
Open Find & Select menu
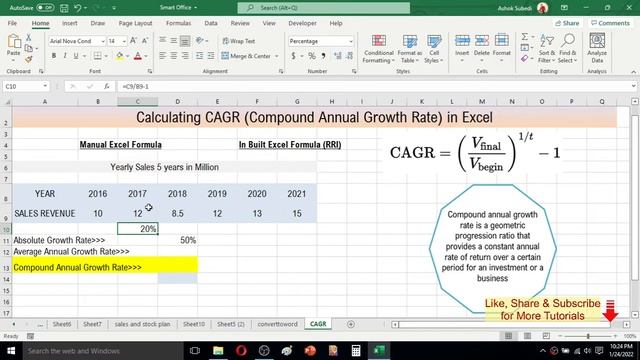[x=568, y=49]
